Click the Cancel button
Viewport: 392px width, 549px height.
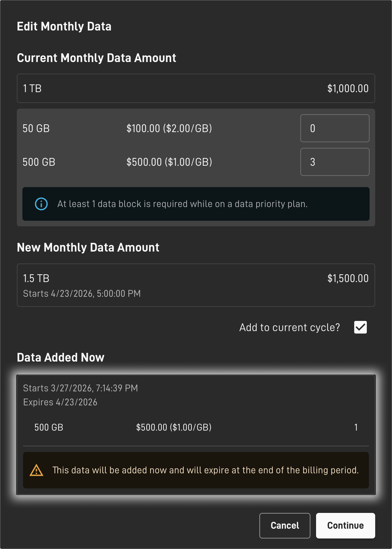(x=285, y=526)
